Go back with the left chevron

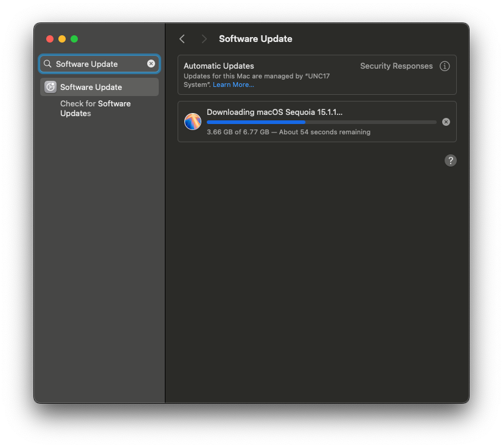[x=182, y=39]
